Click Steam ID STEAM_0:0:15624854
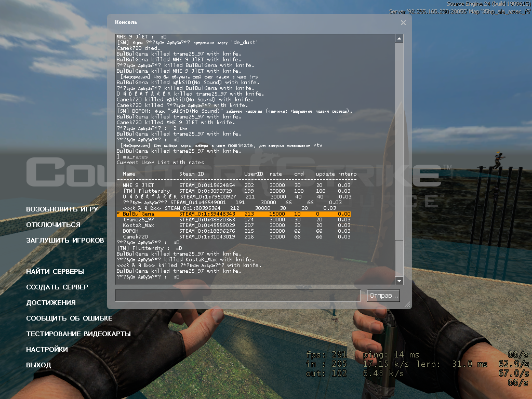 (x=207, y=185)
